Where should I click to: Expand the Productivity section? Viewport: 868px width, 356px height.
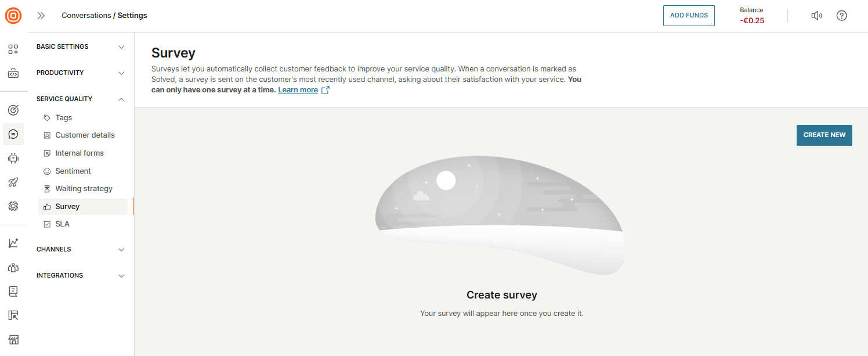pos(81,73)
